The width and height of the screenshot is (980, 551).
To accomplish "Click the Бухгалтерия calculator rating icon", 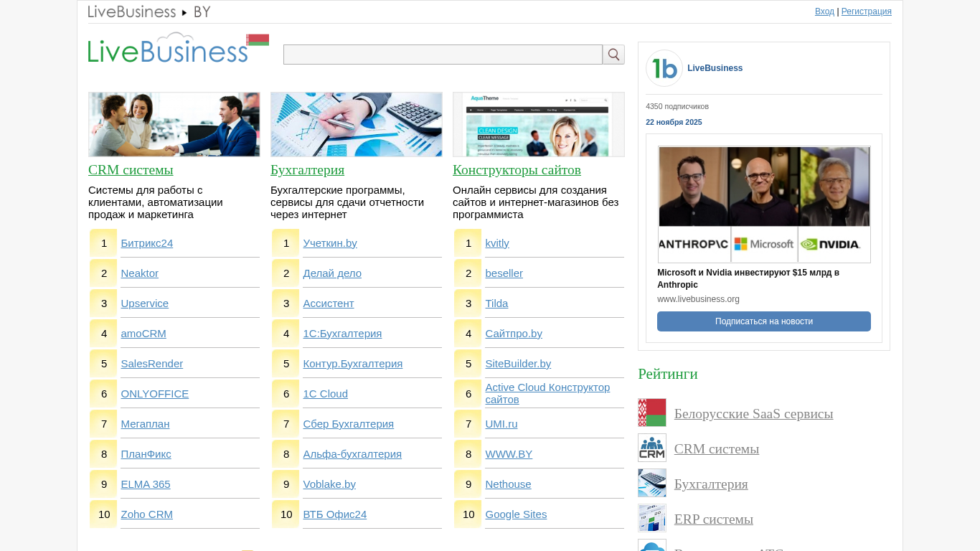I will click(x=652, y=483).
